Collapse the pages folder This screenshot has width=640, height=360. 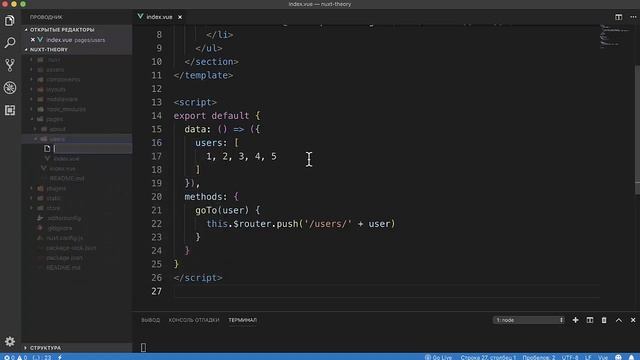pos(55,119)
